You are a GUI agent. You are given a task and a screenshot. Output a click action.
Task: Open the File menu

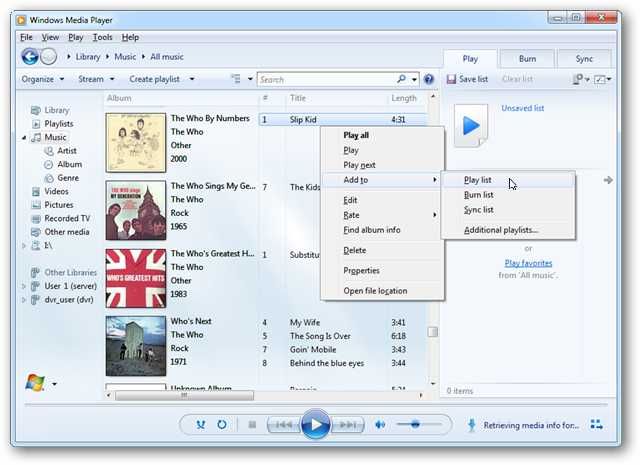coord(26,37)
